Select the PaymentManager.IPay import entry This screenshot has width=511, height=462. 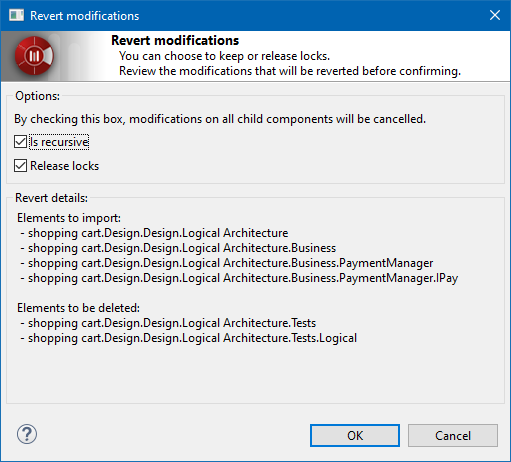[239, 278]
